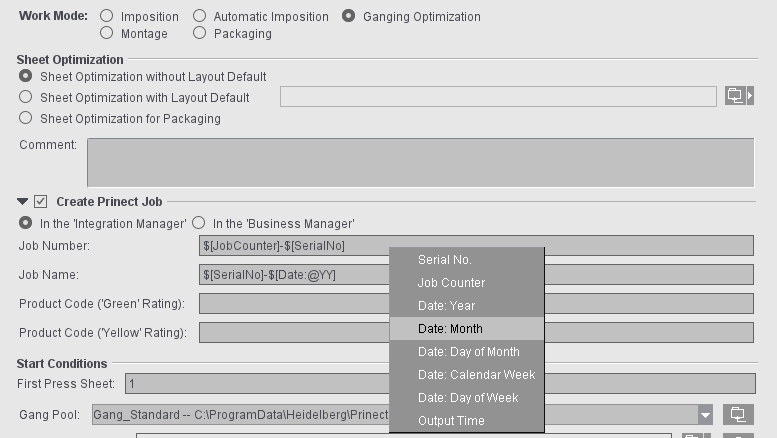Screen dimensions: 777x438
Task: Choose Automatic Imposition work mode
Action: 200,16
